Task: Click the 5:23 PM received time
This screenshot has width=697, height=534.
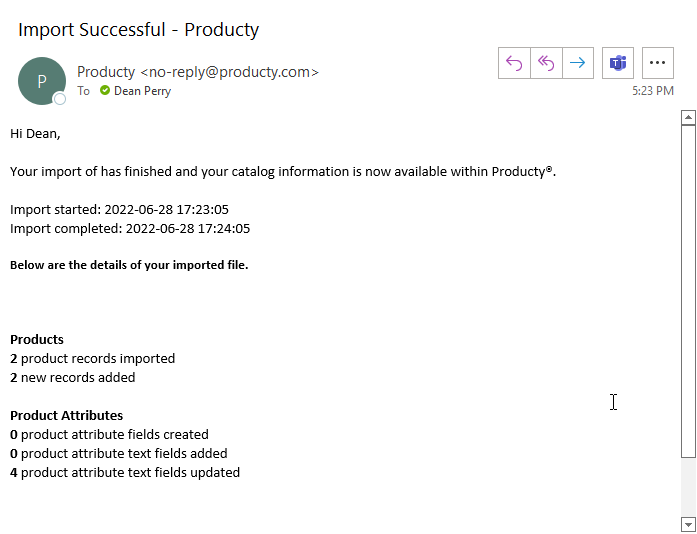Action: point(652,91)
